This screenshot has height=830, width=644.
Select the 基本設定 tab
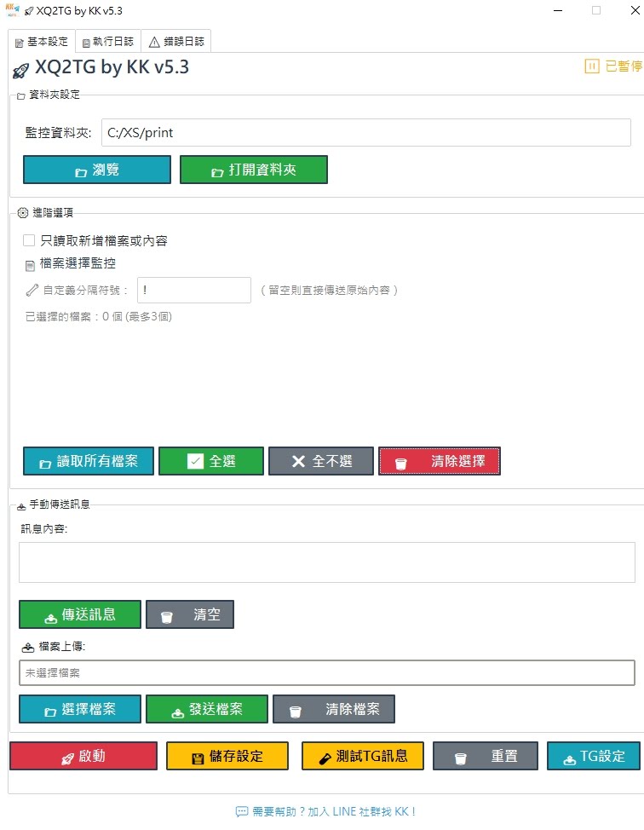(41, 42)
